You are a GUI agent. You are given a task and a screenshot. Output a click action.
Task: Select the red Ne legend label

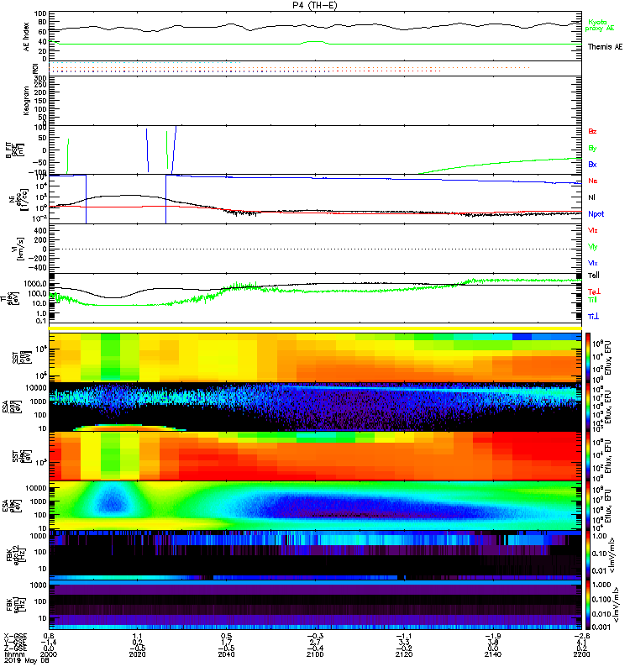tap(593, 181)
